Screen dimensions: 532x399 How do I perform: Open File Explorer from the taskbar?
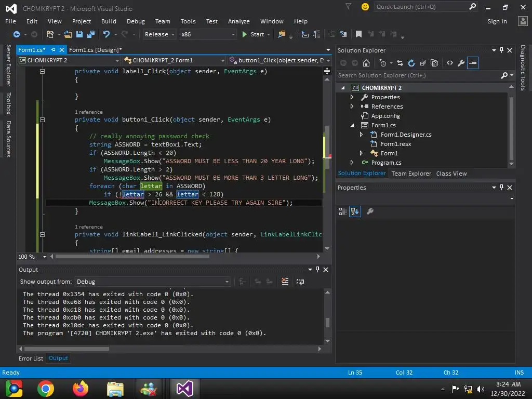click(115, 389)
